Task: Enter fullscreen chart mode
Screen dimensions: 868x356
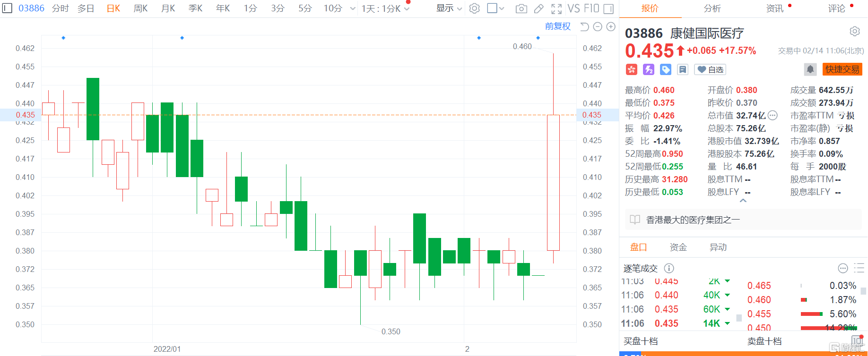Action: pyautogui.click(x=556, y=8)
